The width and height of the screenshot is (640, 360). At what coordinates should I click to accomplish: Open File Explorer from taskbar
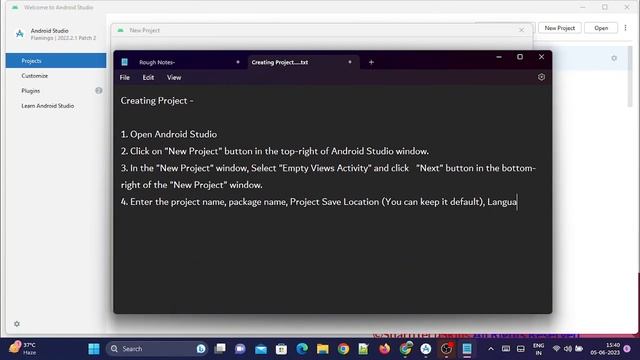[322, 349]
